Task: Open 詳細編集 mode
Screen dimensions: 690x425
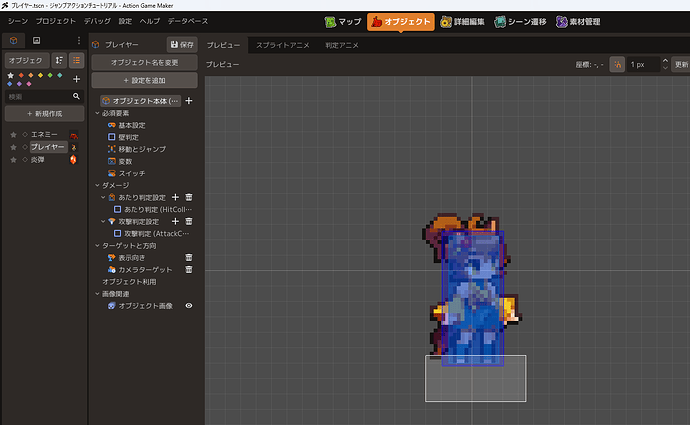Action: [x=462, y=22]
